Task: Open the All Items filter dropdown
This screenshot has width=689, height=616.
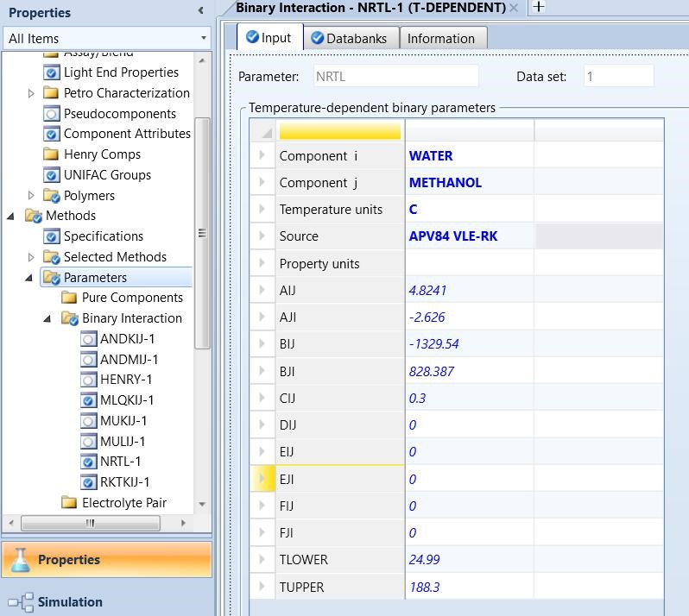Action: click(x=204, y=39)
